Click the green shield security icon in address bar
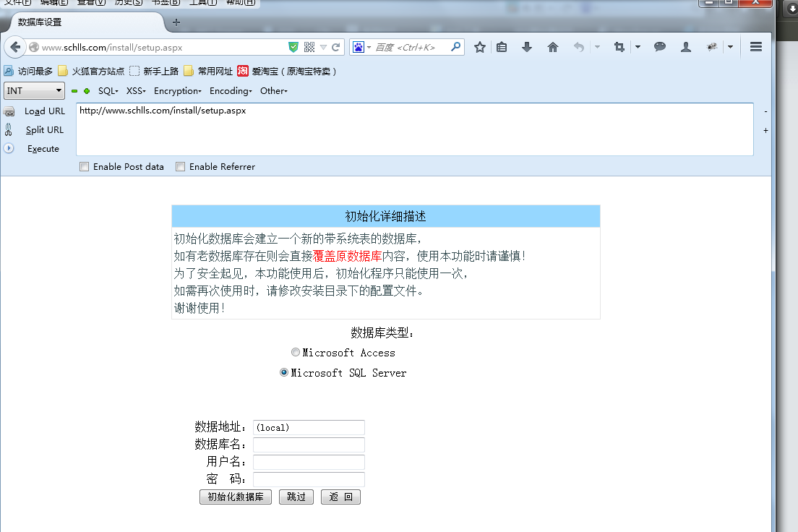Image resolution: width=798 pixels, height=532 pixels. pyautogui.click(x=293, y=48)
